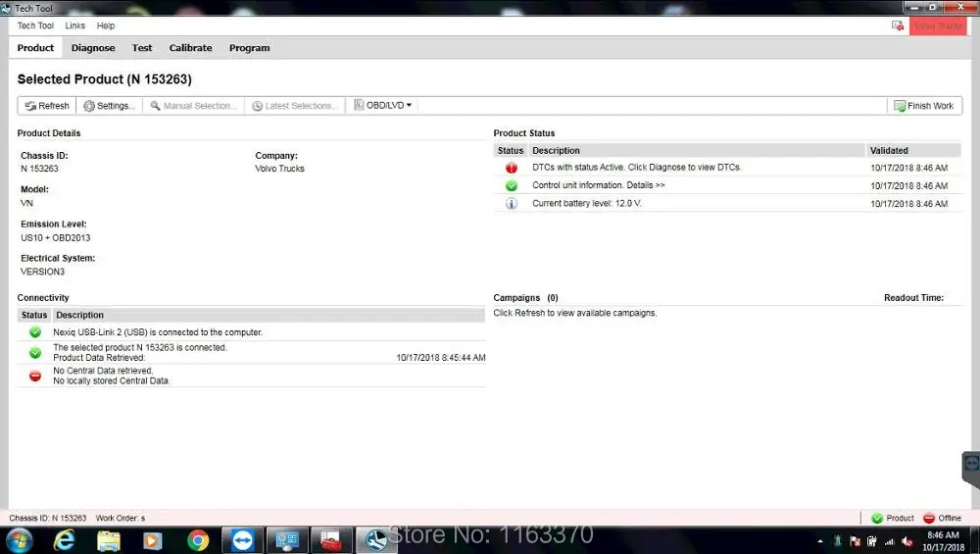Open the red toolbox app in taskbar
This screenshot has width=980, height=554.
pyautogui.click(x=330, y=540)
